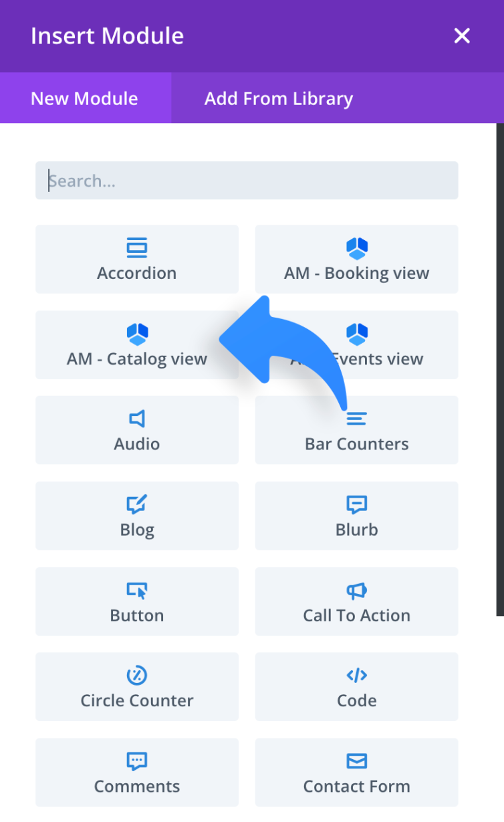The width and height of the screenshot is (504, 822).
Task: Insert the Bar Counters module
Action: coord(356,431)
